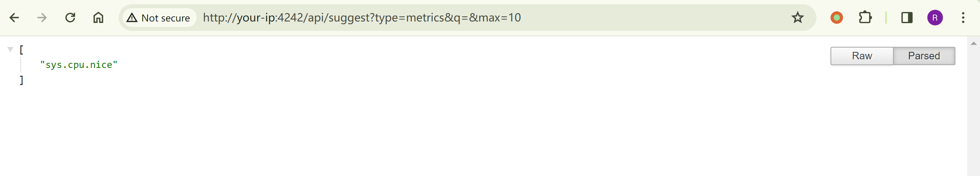Bookmark this page with the star icon

click(x=797, y=18)
